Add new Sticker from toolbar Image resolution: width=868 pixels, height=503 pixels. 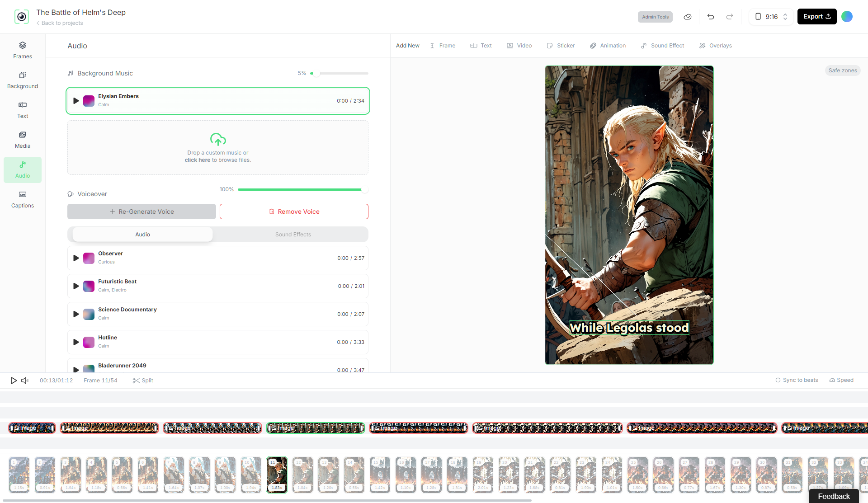[561, 46]
